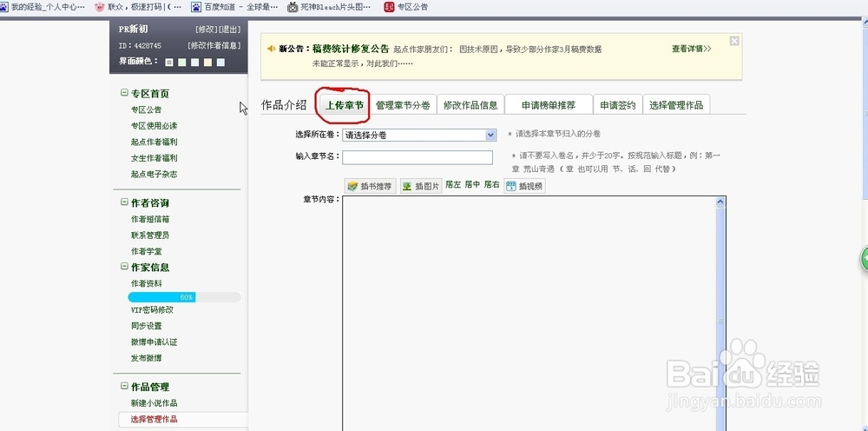Click inside the 章节内容 text area
868x431 pixels.
pyautogui.click(x=529, y=313)
